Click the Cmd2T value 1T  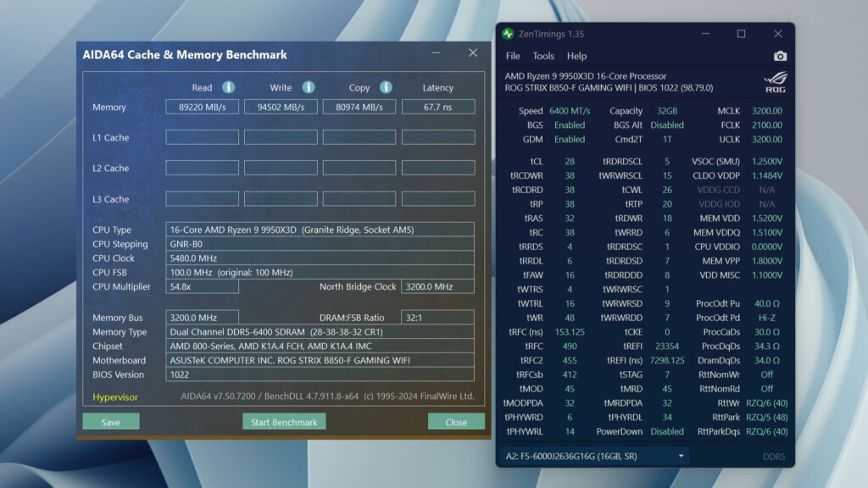point(667,140)
